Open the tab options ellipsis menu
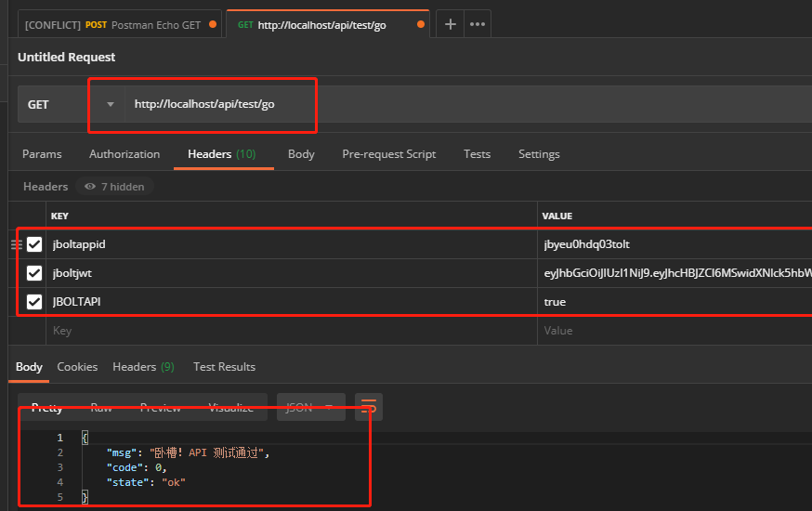 [x=478, y=24]
